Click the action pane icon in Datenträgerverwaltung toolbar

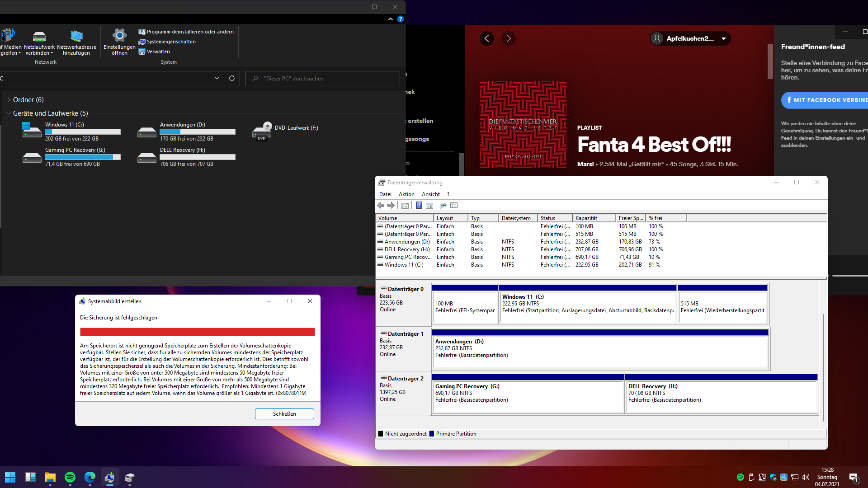[429, 206]
